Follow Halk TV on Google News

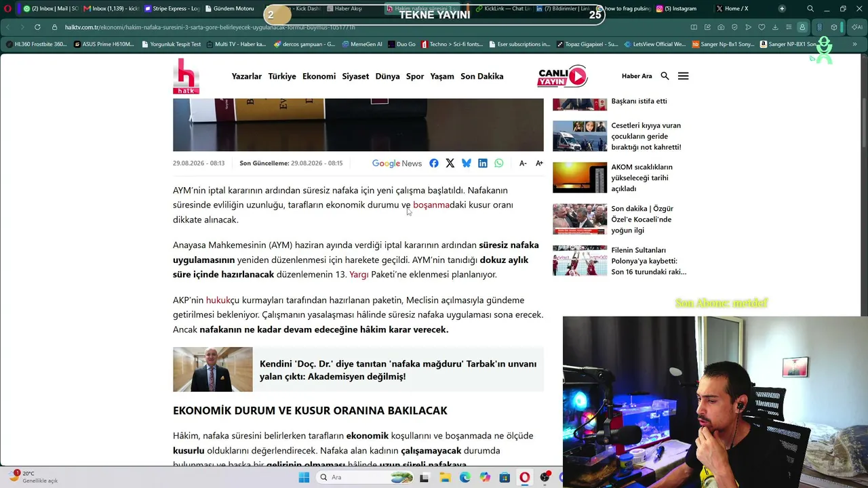[397, 163]
